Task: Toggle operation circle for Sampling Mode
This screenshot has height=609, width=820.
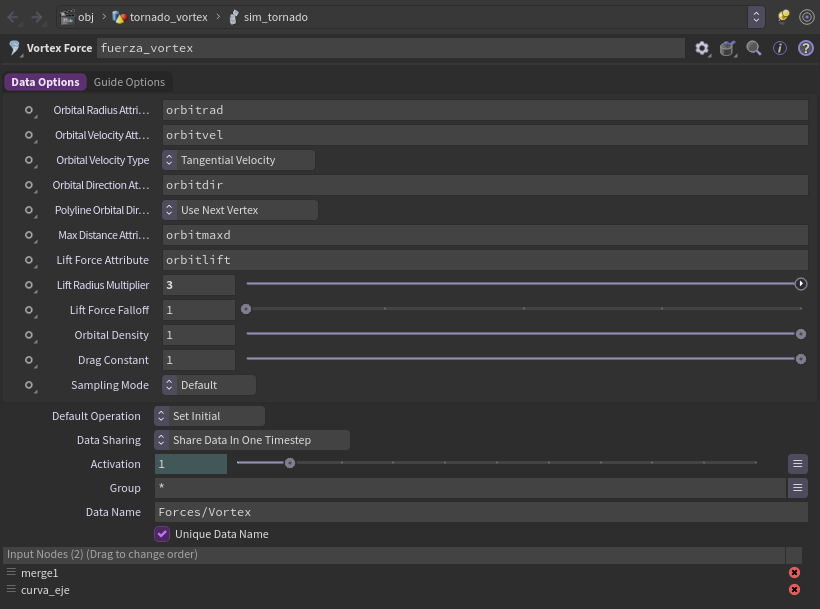Action: [x=29, y=385]
